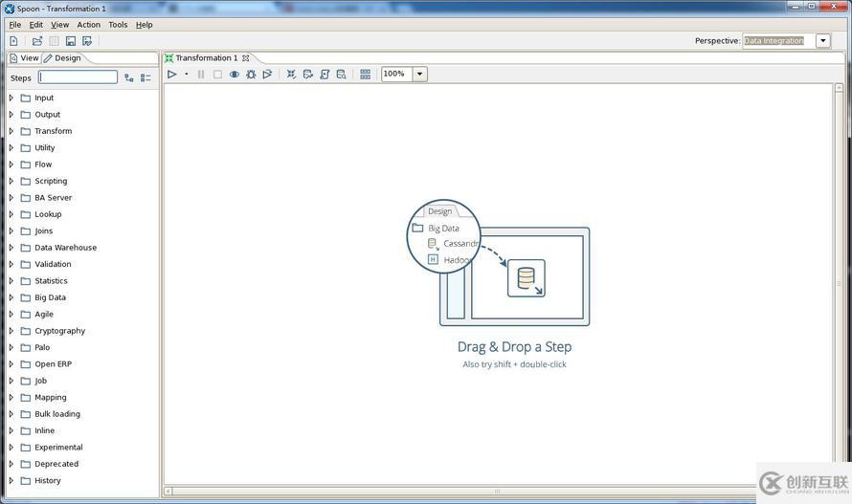Open the Perspective dropdown arrow
852x504 pixels.
823,41
